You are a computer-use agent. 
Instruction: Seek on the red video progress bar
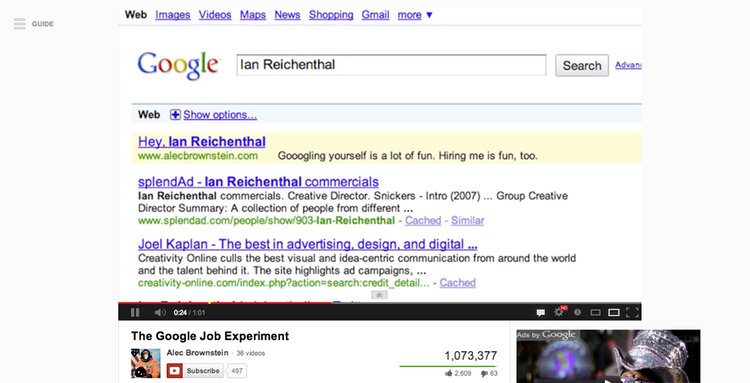pyautogui.click(x=380, y=303)
